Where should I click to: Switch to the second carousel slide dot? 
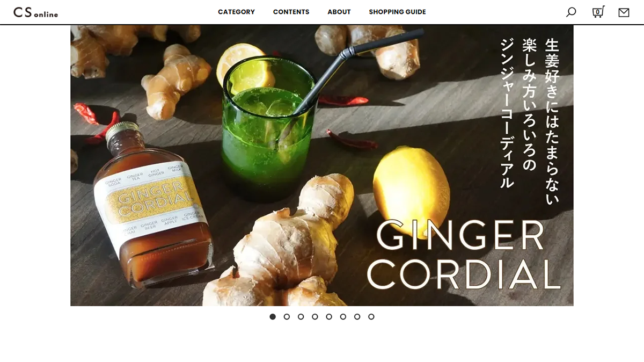tap(287, 317)
